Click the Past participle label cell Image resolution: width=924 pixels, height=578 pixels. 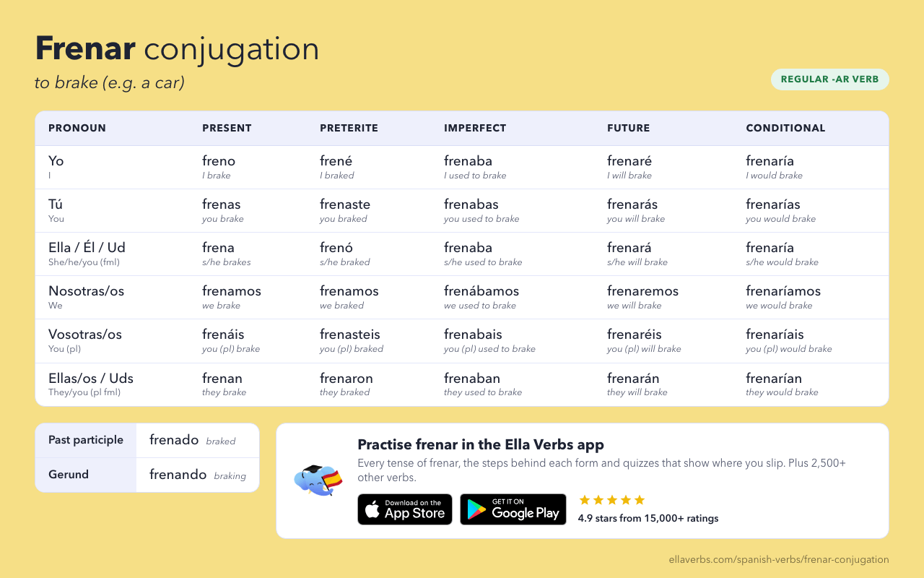(x=86, y=440)
